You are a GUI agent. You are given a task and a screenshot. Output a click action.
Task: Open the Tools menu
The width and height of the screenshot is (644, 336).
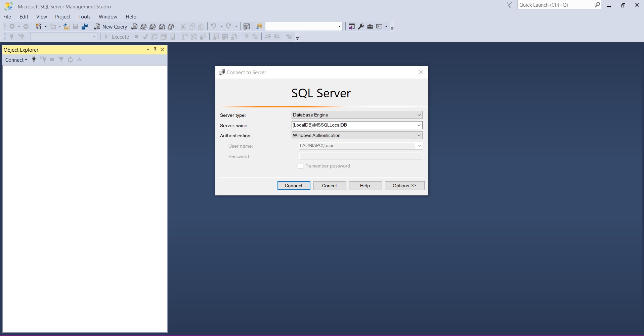click(84, 17)
